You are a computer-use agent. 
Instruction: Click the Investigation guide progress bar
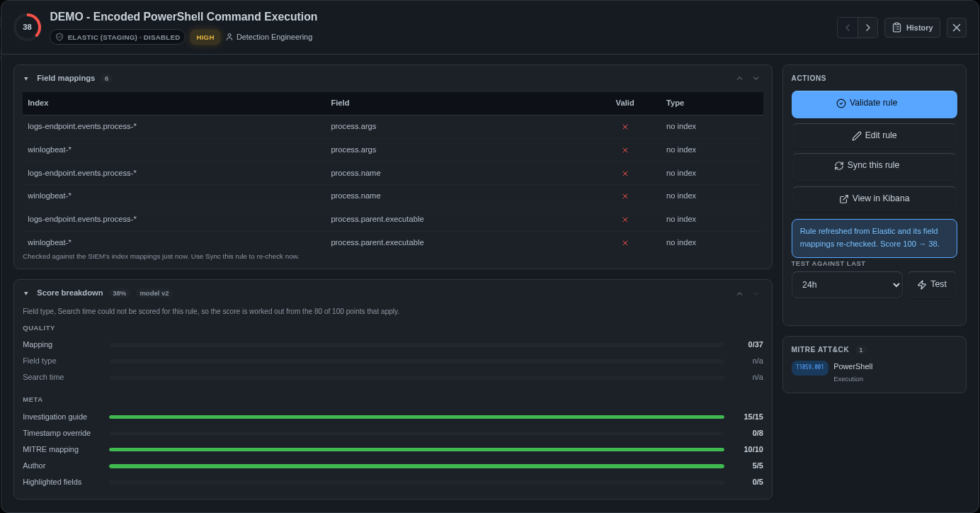pyautogui.click(x=416, y=417)
